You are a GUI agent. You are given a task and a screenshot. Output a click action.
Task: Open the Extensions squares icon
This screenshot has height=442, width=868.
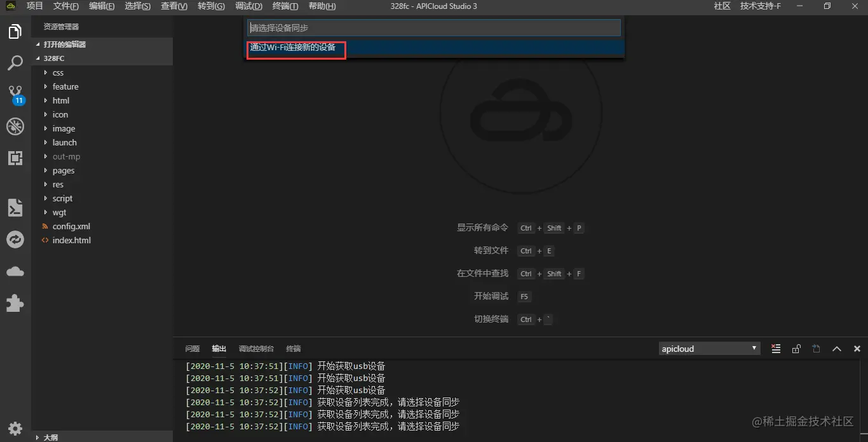(x=15, y=158)
